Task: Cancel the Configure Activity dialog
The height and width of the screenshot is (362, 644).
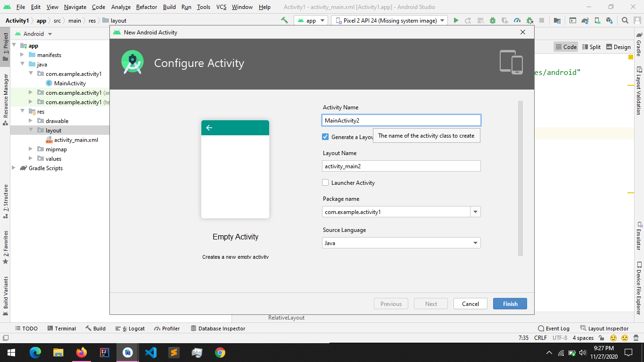Action: [470, 304]
